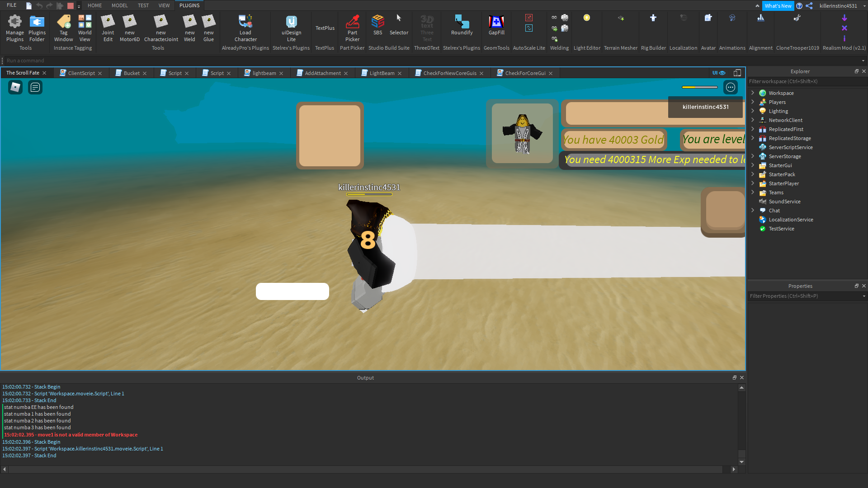Click the uiDesign Lite plugin
The width and height of the screenshot is (868, 488).
click(x=291, y=27)
